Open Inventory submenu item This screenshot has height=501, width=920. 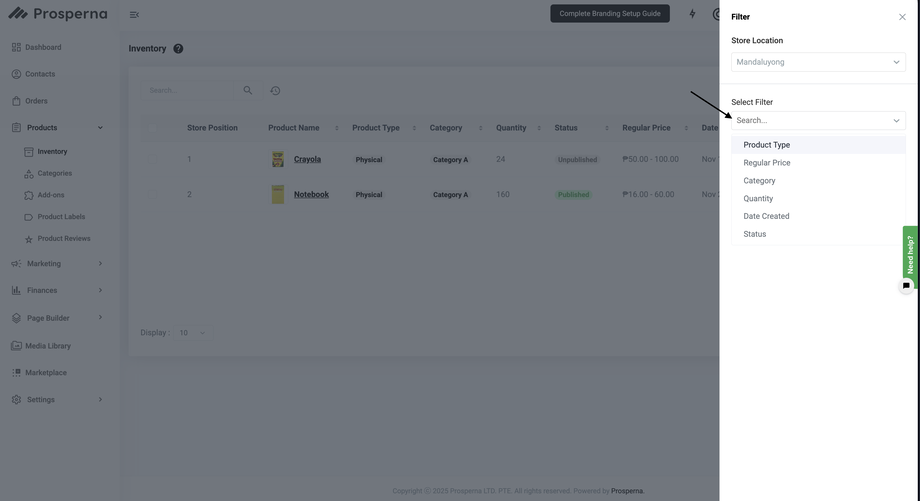tap(46, 151)
